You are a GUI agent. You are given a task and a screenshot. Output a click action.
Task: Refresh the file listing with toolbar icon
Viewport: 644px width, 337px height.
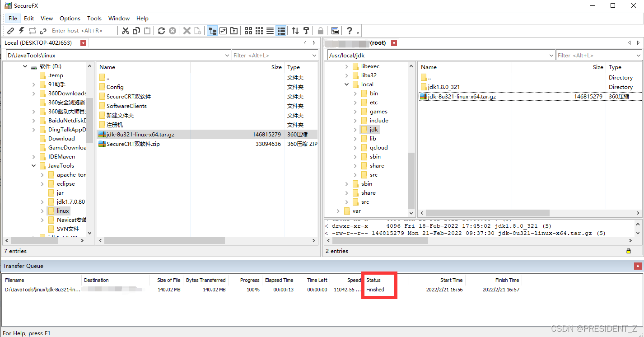(x=161, y=31)
